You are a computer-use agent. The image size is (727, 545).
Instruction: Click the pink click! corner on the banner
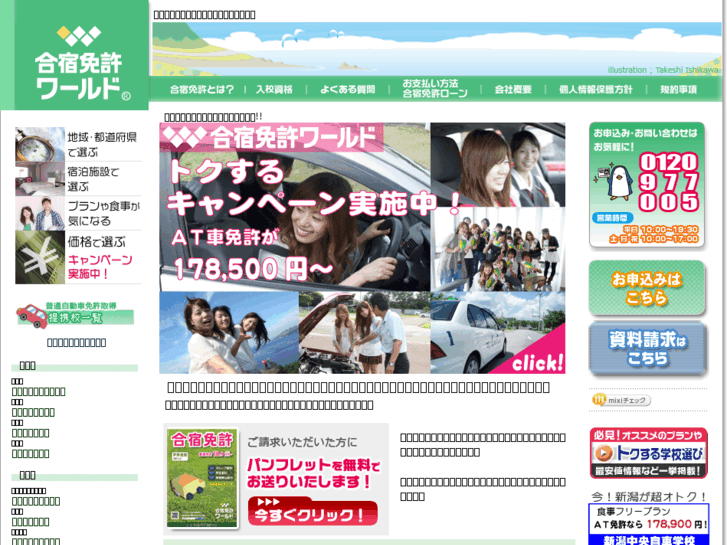point(538,362)
